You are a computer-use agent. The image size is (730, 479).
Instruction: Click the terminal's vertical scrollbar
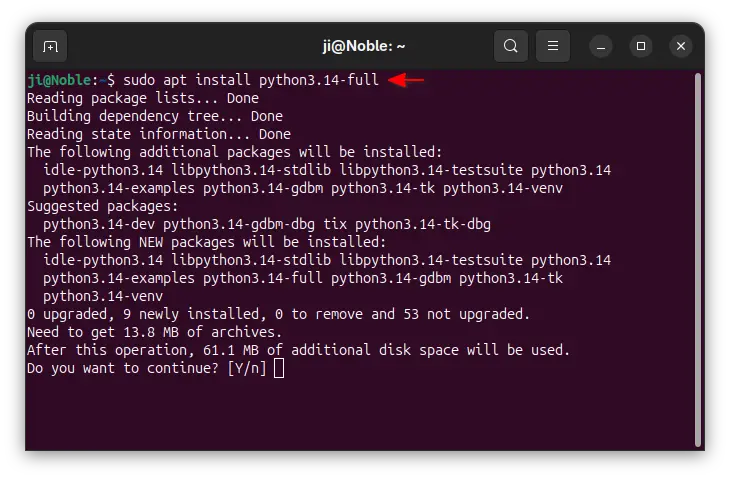pos(697,260)
